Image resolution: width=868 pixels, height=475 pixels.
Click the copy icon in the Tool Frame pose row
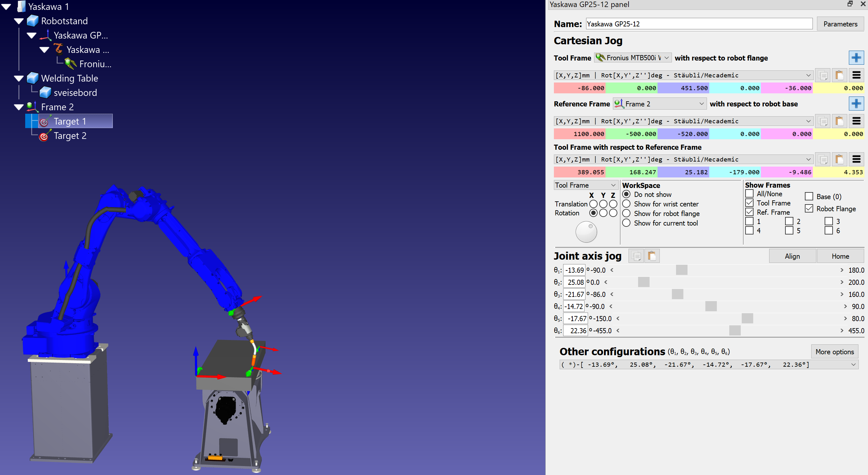pyautogui.click(x=822, y=76)
